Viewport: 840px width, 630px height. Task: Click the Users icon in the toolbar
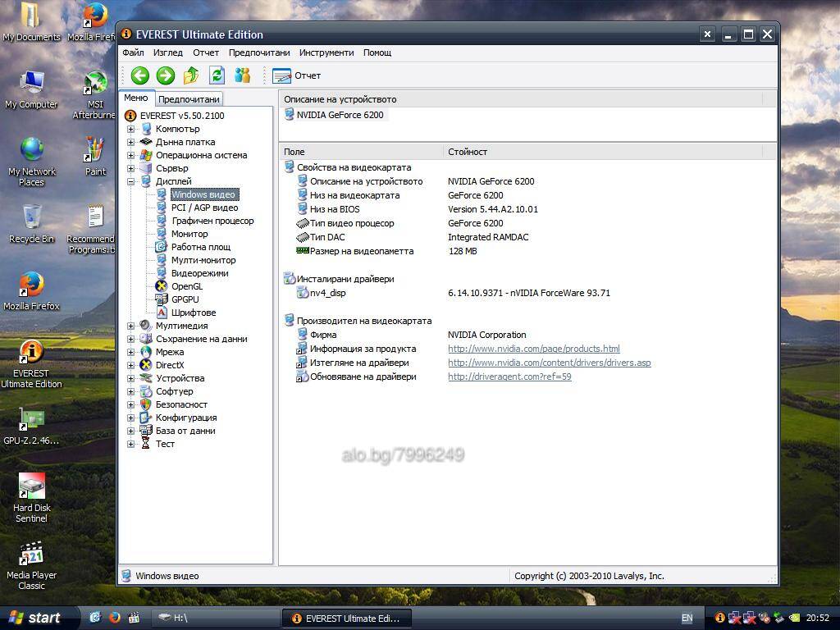243,75
